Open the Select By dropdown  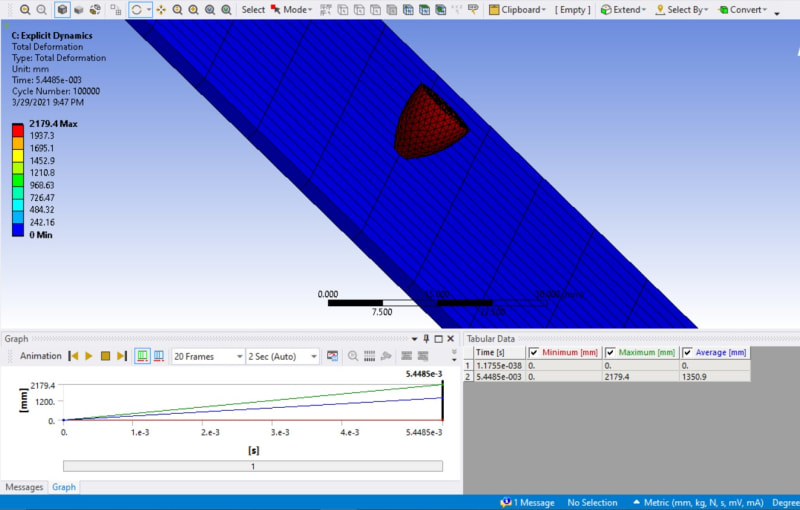coord(682,9)
